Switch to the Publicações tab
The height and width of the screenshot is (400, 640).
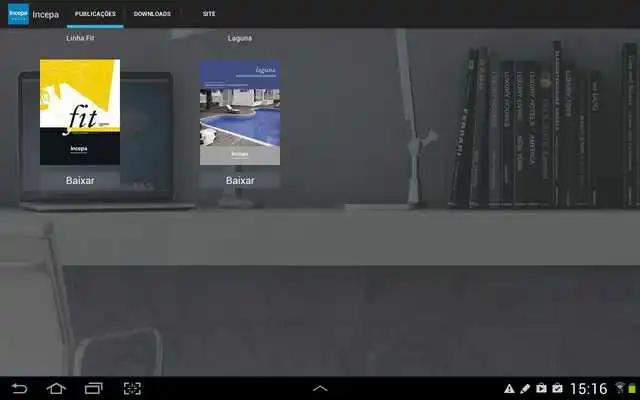(95, 14)
